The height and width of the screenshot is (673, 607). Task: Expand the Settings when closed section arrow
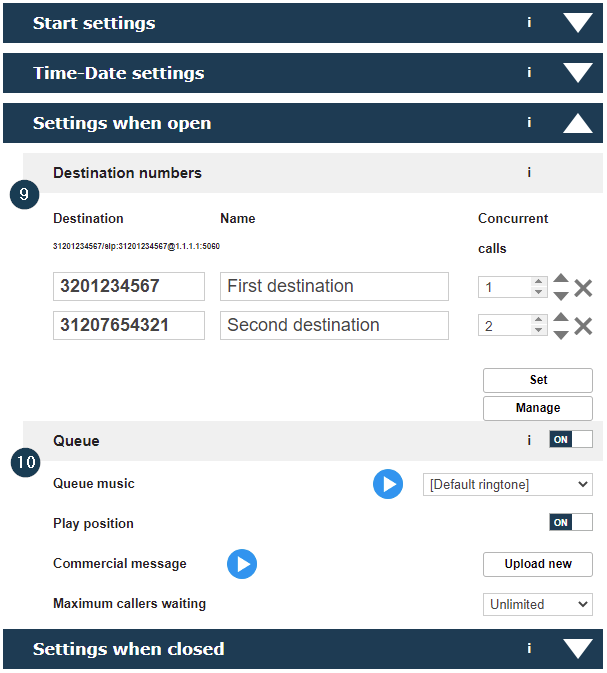(x=577, y=649)
